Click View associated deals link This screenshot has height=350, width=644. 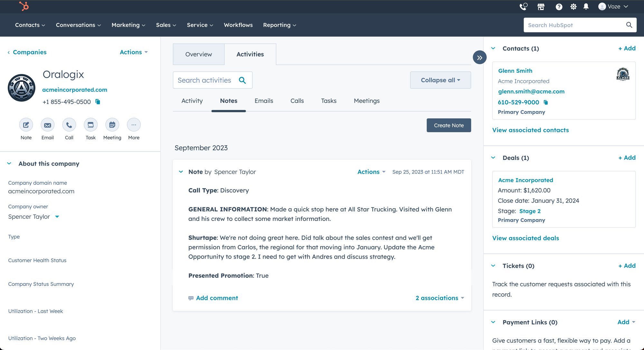526,238
